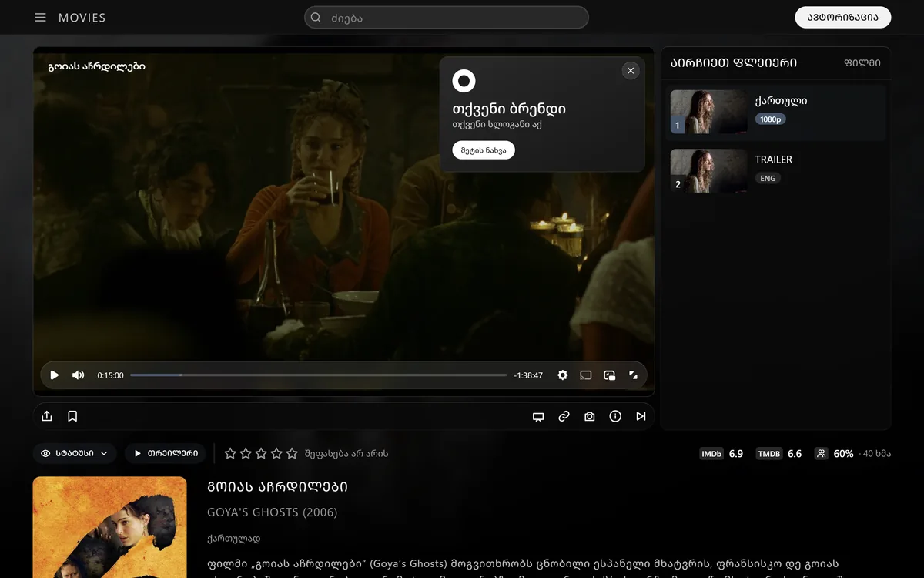Mute the player volume speaker icon
924x578 pixels.
78,375
